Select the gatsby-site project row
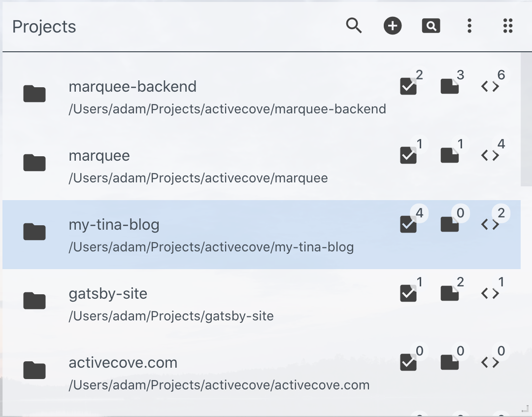Screen dimensions: 532x417 [x=261, y=304]
